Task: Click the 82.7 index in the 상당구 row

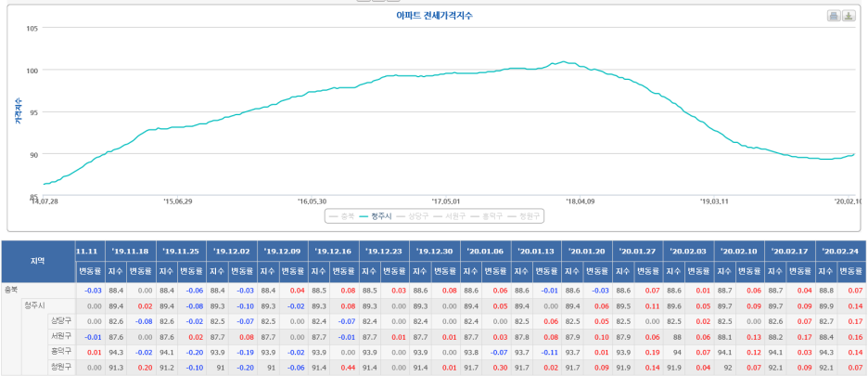Action: (x=826, y=321)
